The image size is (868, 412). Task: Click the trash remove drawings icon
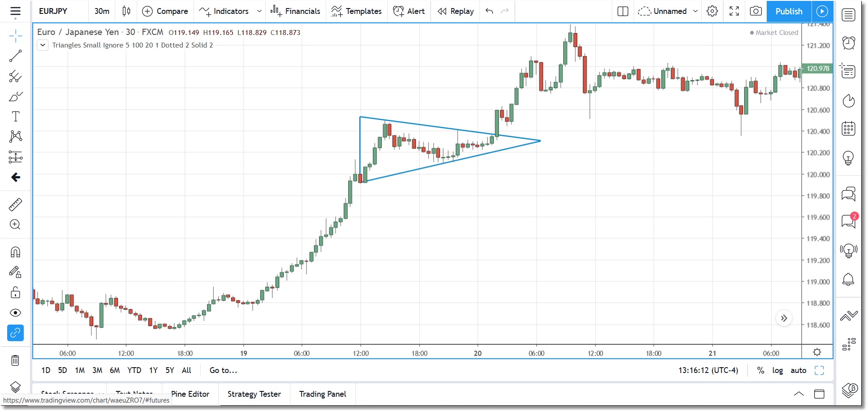pos(15,360)
